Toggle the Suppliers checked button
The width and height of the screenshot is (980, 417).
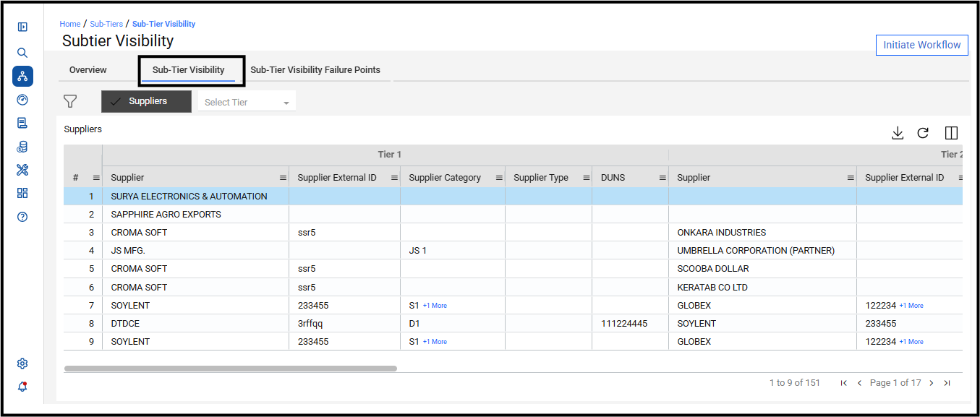147,101
